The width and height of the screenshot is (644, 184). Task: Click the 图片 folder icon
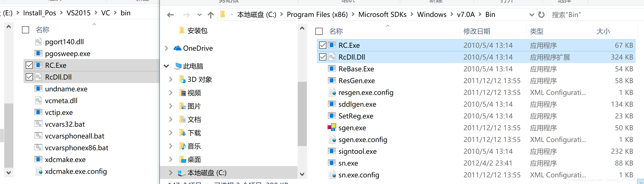183,106
